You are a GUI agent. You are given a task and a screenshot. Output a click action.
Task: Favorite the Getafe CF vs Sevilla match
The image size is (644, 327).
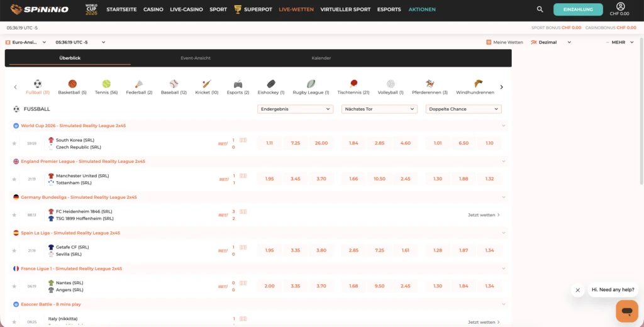coord(14,250)
